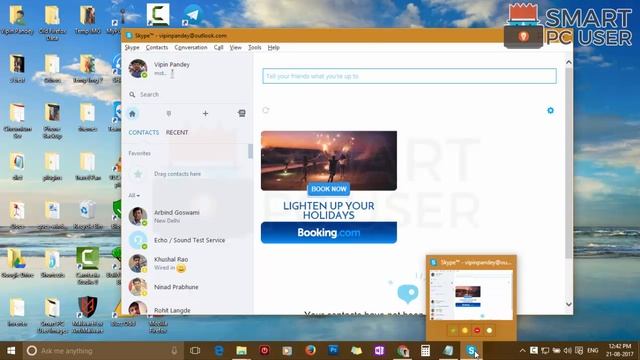Click Ninad Prabhune's avatar
640x360 pixels.
pyautogui.click(x=138, y=287)
